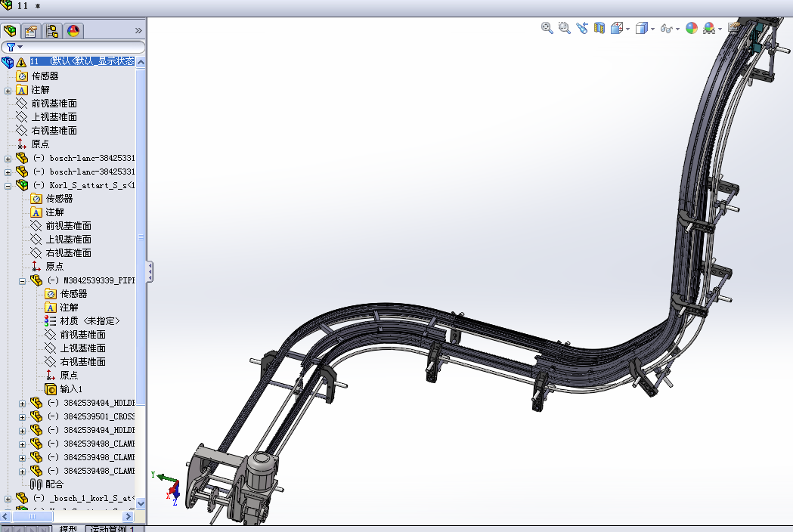Click tree horizontal scrollbar right arrow
793x532 pixels.
point(128,516)
